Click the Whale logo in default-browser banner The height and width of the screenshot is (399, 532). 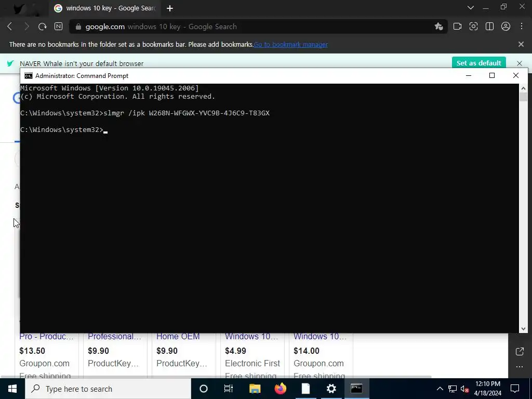click(x=10, y=63)
